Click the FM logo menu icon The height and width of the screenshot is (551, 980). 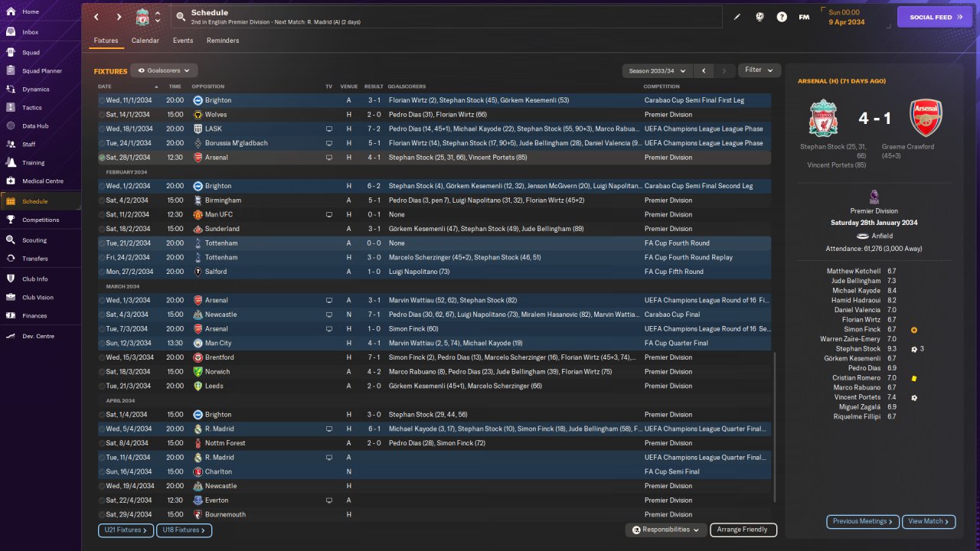(x=804, y=17)
